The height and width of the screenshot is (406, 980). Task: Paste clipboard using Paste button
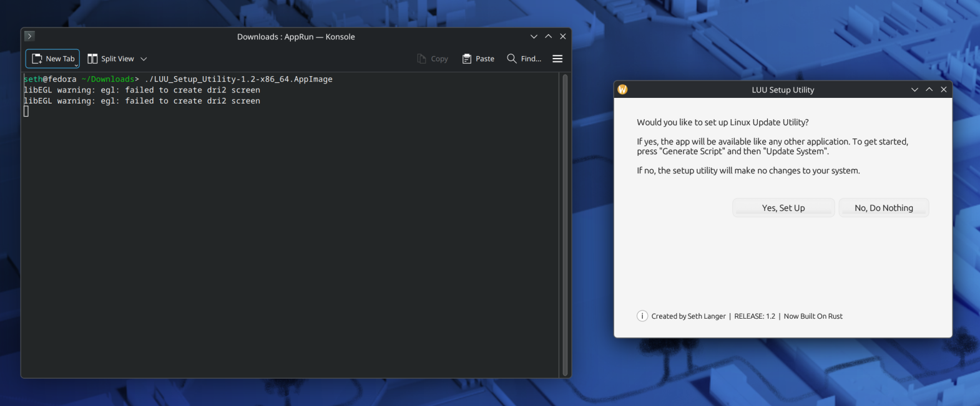pos(478,59)
